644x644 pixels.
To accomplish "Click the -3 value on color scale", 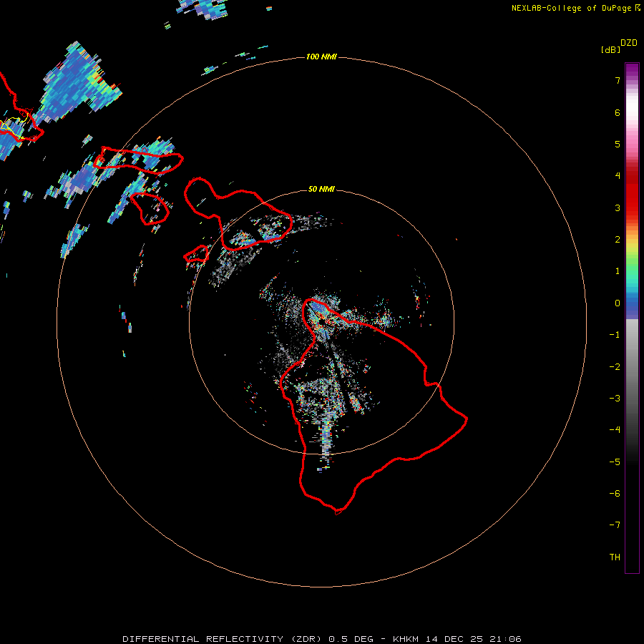I will click(615, 399).
